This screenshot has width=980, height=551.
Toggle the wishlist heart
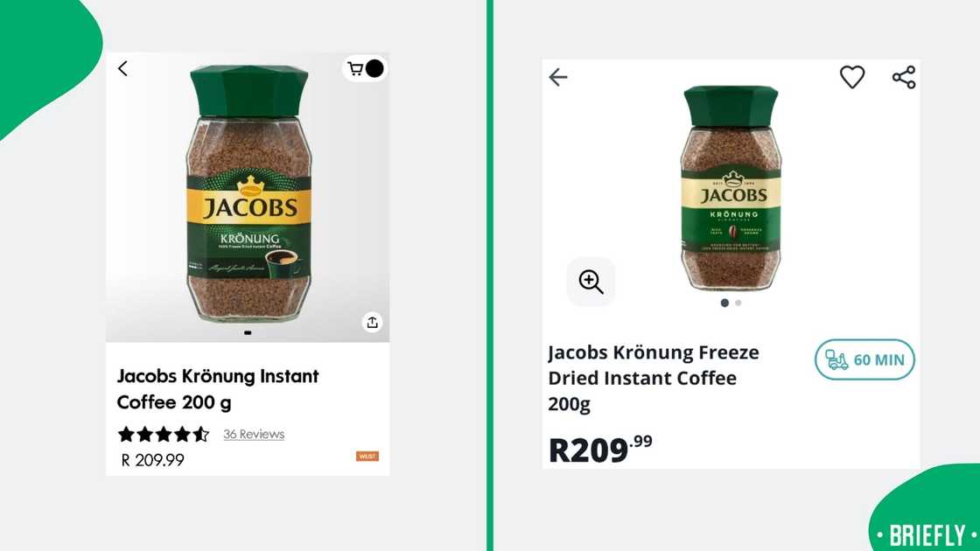pos(851,77)
